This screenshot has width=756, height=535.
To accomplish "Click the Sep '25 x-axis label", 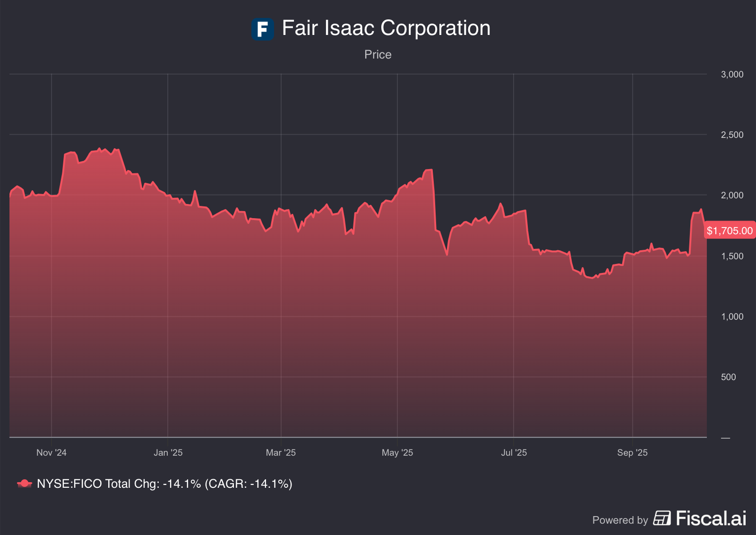I will click(632, 452).
